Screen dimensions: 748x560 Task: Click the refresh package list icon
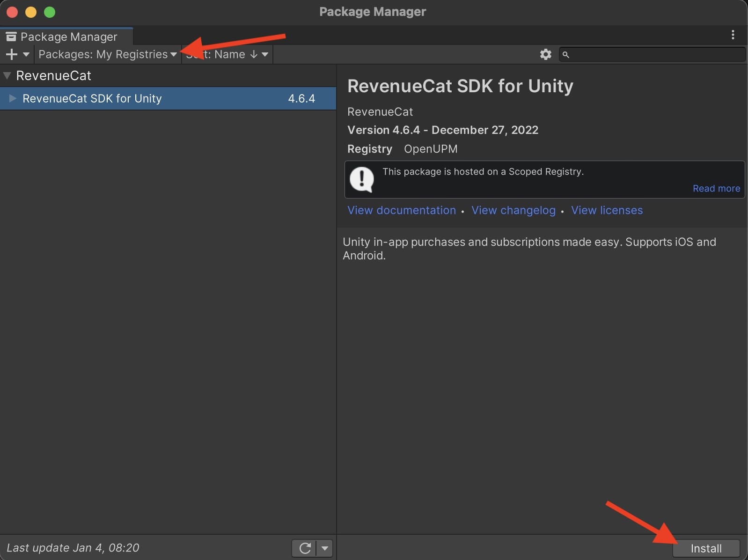click(x=305, y=548)
